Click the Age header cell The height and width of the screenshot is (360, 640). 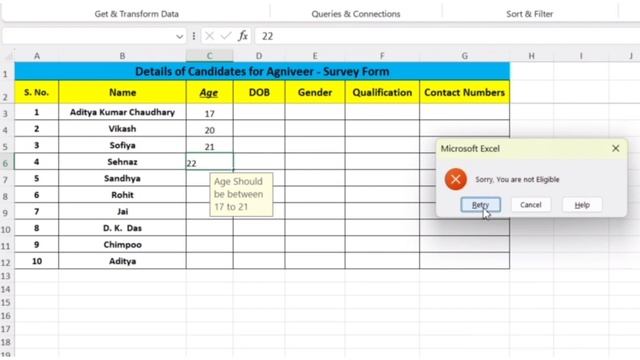209,92
